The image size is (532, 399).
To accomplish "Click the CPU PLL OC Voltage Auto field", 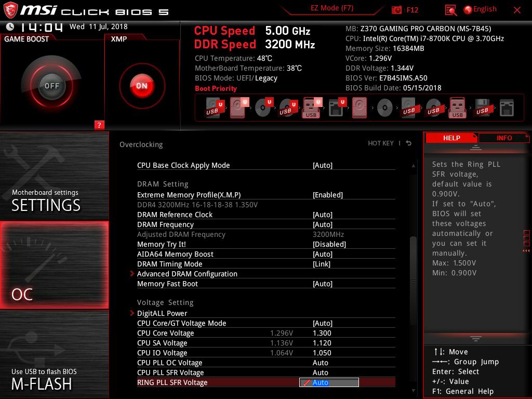I will [x=320, y=362].
